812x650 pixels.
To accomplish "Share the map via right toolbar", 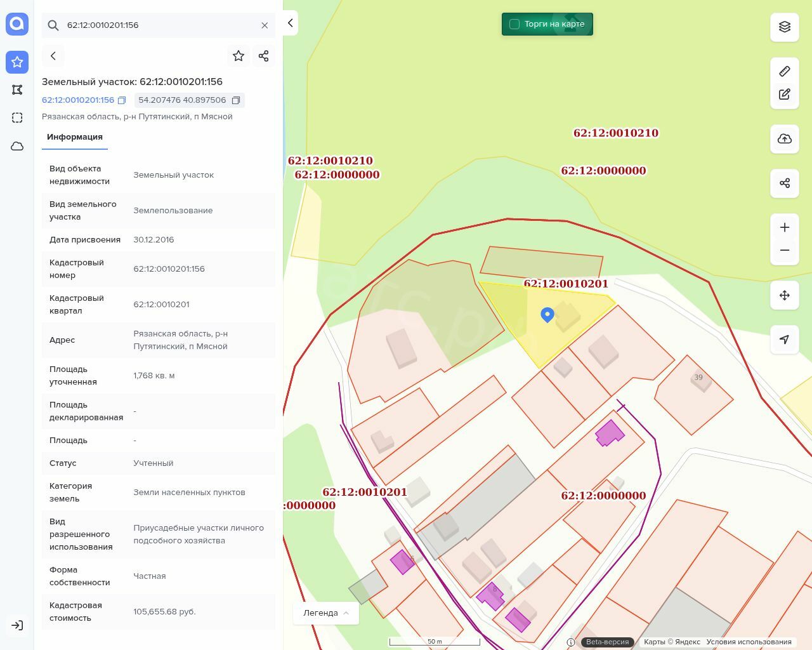I will [785, 183].
